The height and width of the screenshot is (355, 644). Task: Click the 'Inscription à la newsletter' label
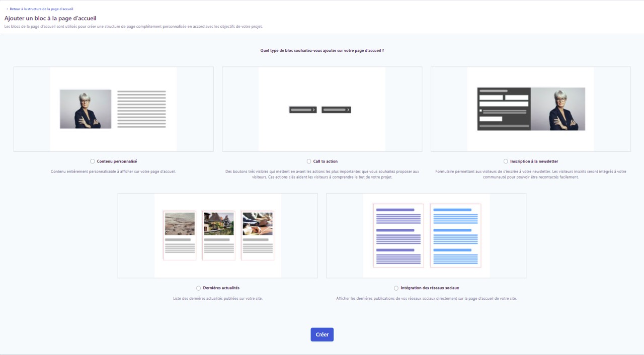click(x=534, y=161)
